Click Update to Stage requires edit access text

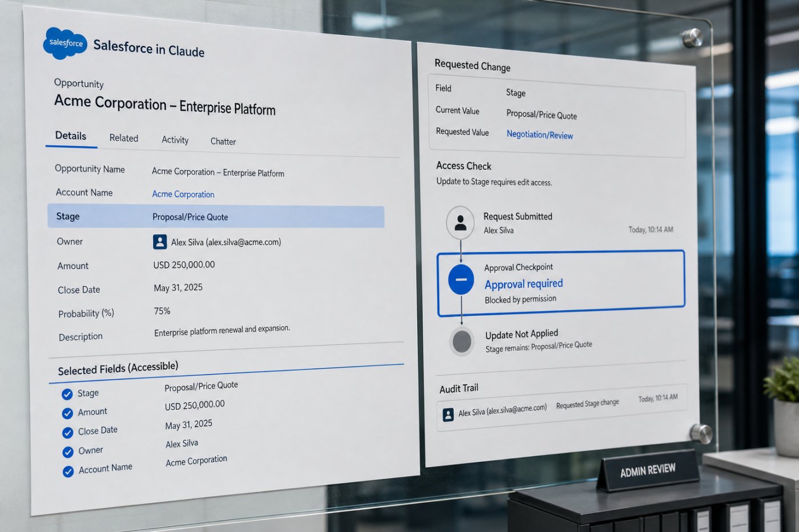click(x=494, y=182)
